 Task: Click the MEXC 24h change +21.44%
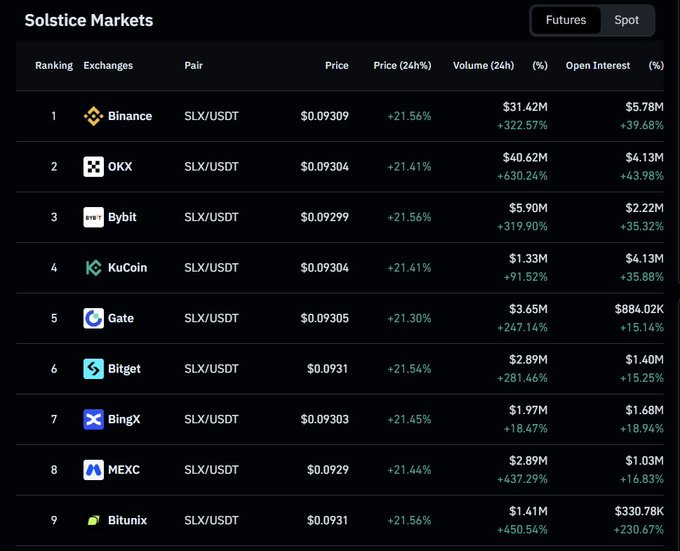409,470
